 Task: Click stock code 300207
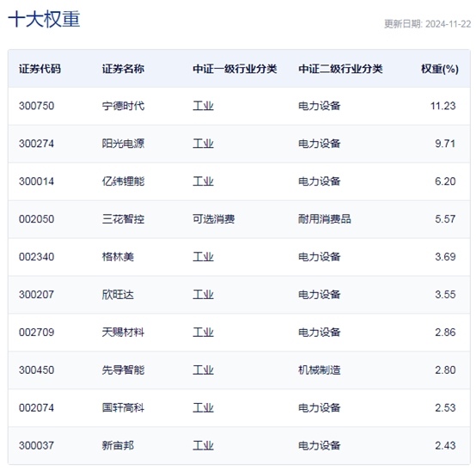pos(36,295)
